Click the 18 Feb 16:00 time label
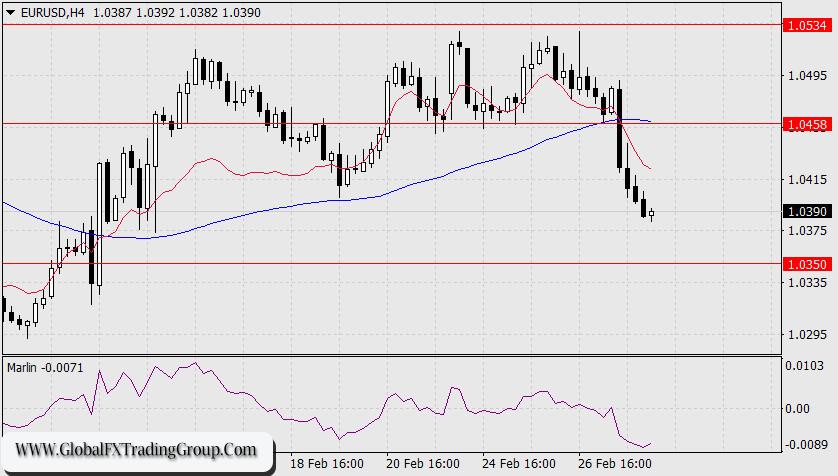Screen dimensions: 838x476 tap(327, 463)
